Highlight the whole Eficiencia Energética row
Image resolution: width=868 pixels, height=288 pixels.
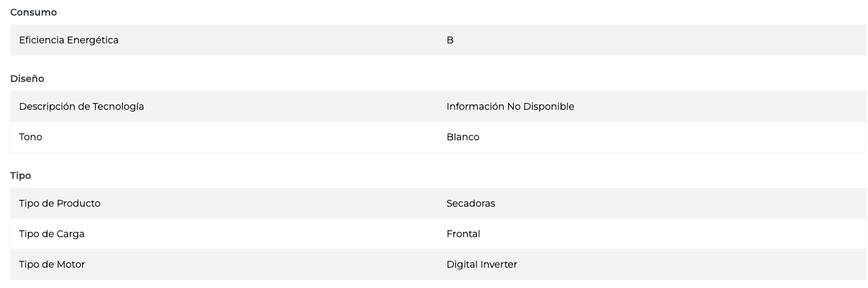271,40
